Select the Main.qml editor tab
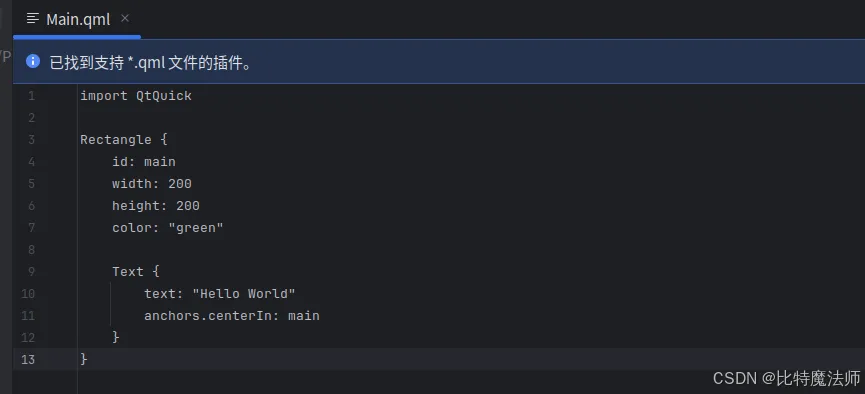 click(x=77, y=19)
